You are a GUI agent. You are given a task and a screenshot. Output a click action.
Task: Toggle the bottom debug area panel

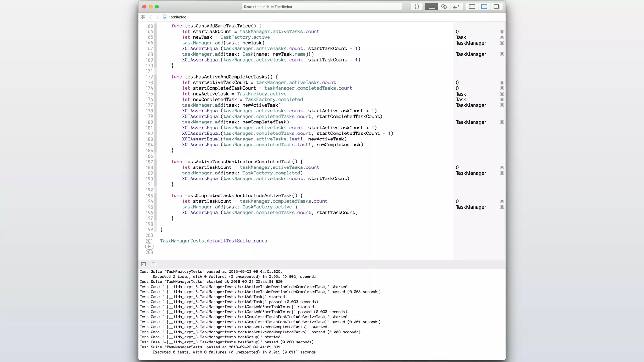(484, 7)
